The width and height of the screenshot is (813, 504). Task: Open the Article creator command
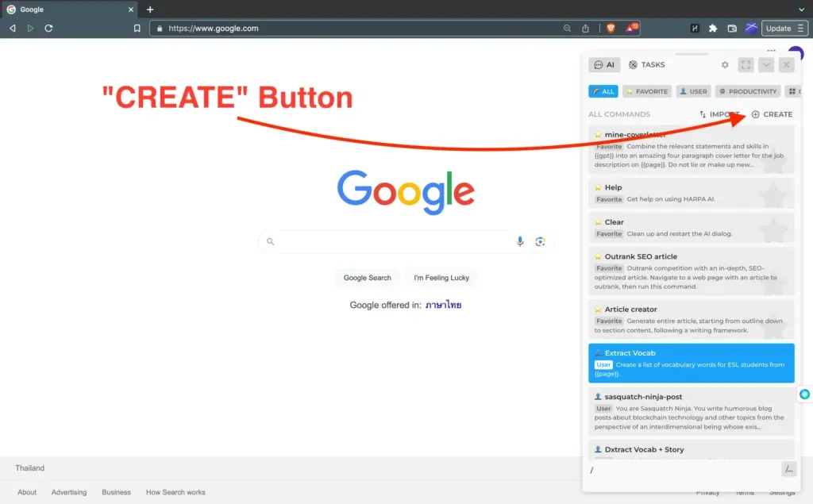click(x=692, y=319)
